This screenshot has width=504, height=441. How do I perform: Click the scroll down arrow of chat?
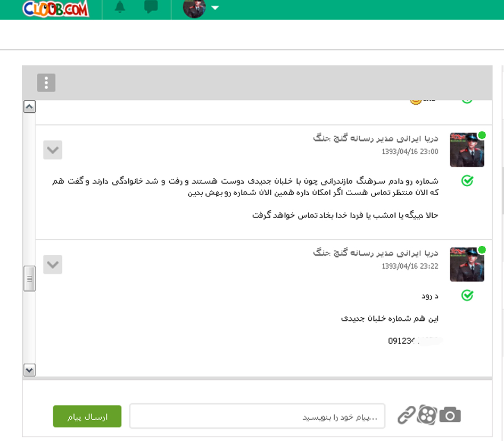30,370
